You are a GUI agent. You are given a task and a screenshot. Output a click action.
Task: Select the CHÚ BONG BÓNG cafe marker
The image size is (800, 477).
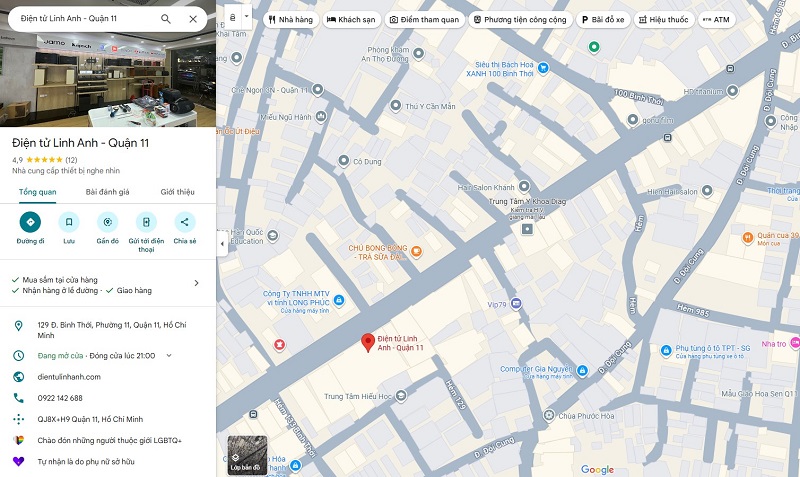(416, 251)
